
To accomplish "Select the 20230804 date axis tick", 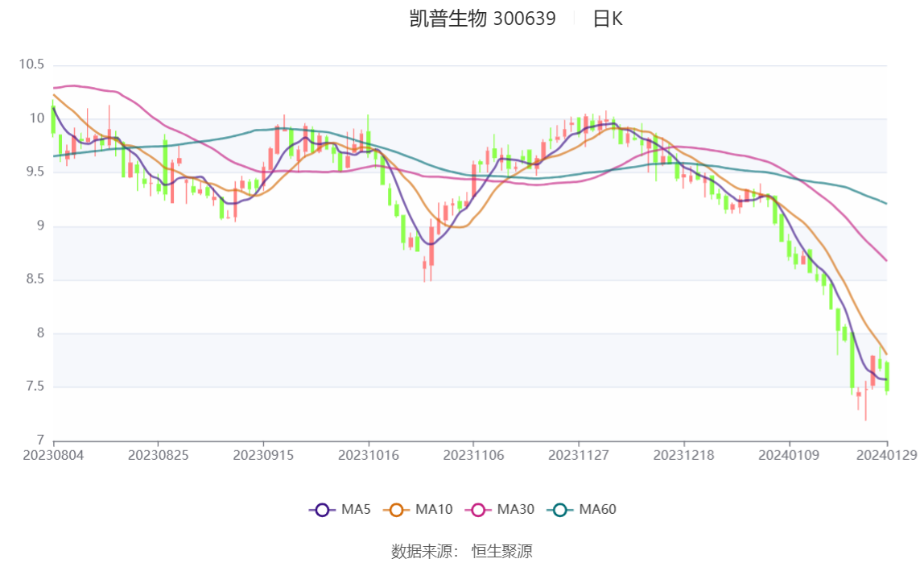I will point(53,456).
